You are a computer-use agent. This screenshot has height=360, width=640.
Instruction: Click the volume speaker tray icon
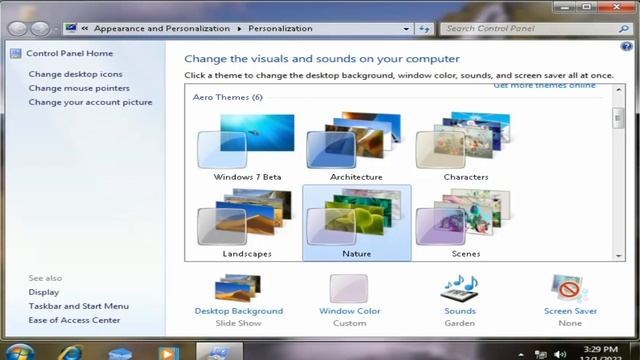(x=560, y=355)
